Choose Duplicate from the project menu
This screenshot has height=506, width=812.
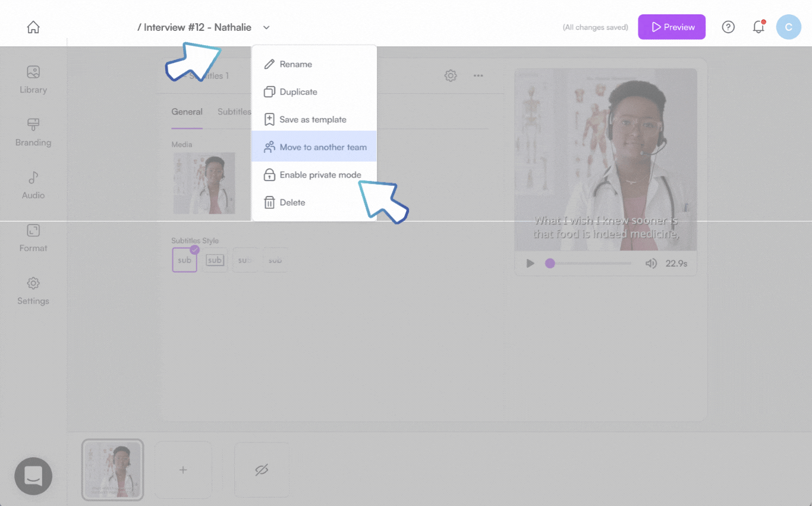pyautogui.click(x=314, y=92)
